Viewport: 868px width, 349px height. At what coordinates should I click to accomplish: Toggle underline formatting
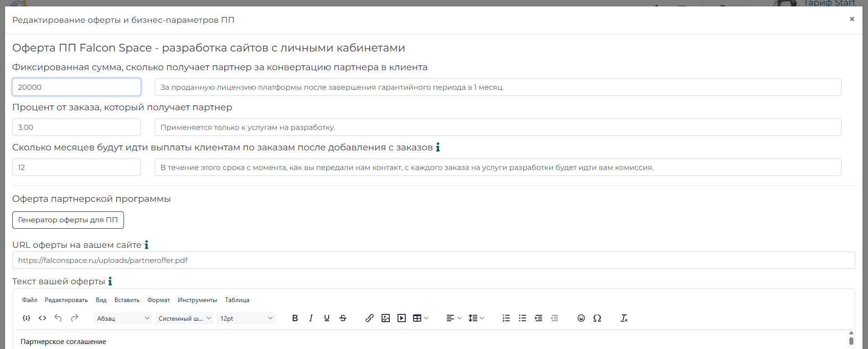pos(327,318)
